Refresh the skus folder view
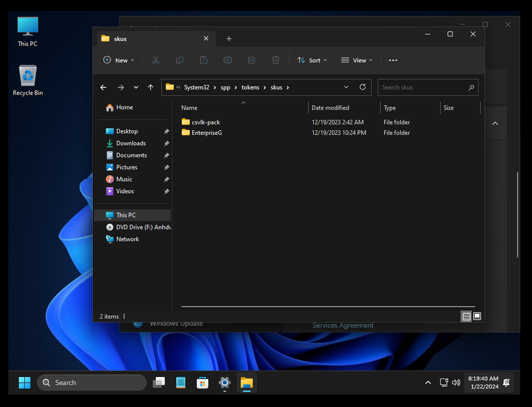The width and height of the screenshot is (532, 407). click(362, 87)
